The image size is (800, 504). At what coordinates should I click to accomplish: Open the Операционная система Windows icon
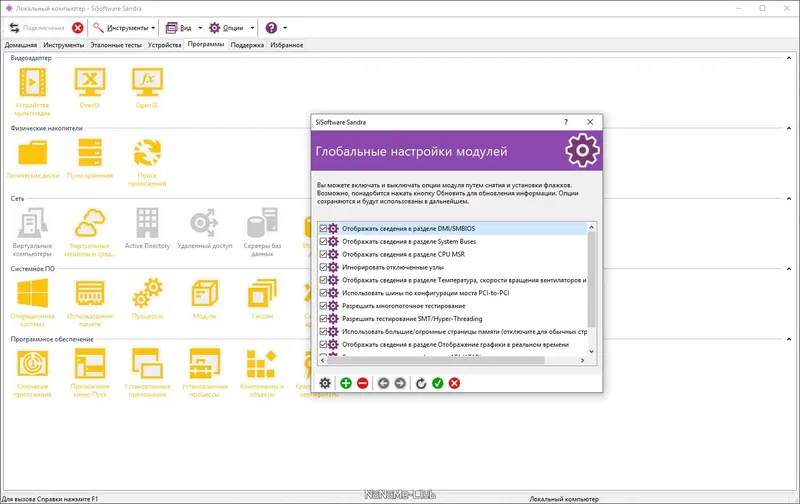(x=33, y=293)
